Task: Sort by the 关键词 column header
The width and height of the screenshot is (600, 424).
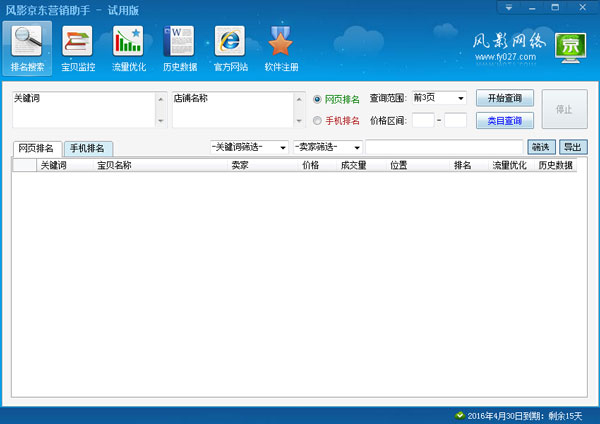Action: (64, 165)
